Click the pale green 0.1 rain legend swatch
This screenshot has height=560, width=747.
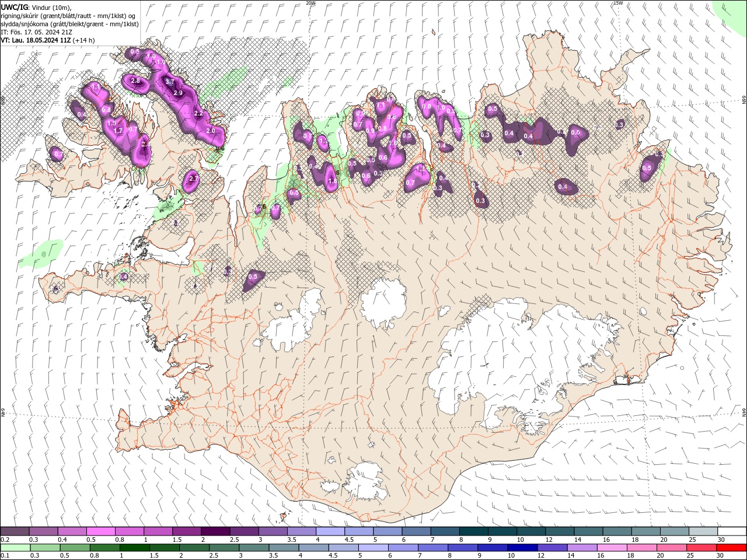tap(15, 547)
